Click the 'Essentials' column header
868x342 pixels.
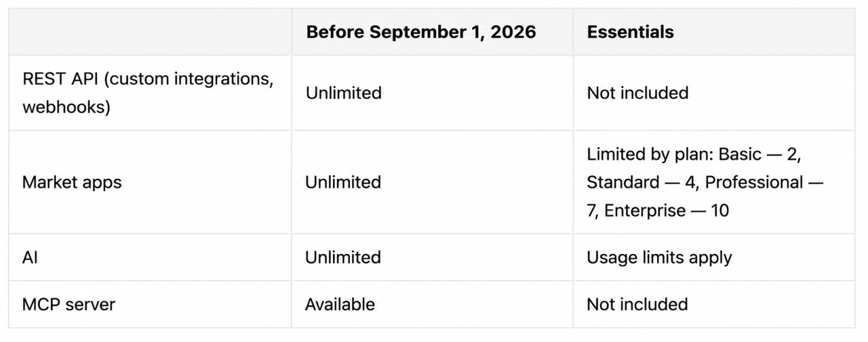click(630, 32)
